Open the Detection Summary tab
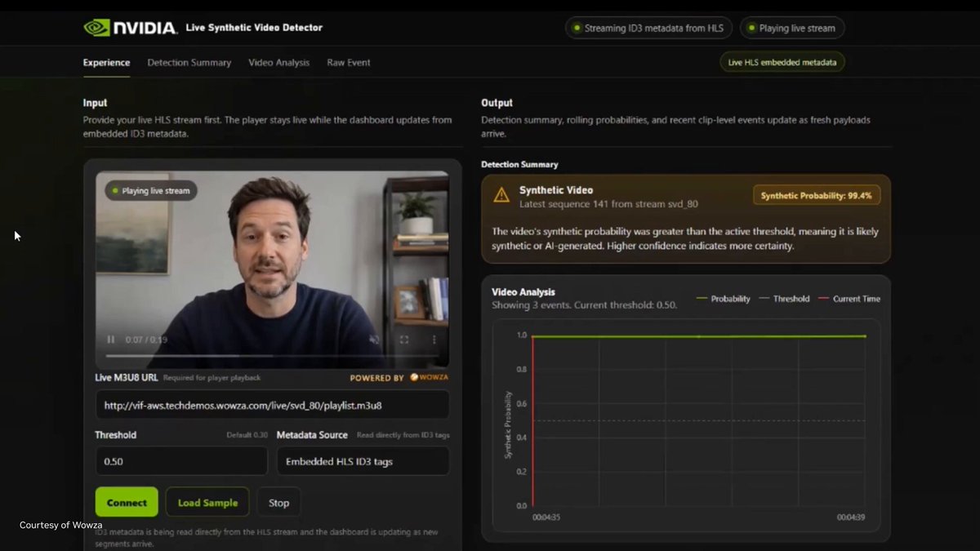This screenshot has height=551, width=980. (x=189, y=63)
